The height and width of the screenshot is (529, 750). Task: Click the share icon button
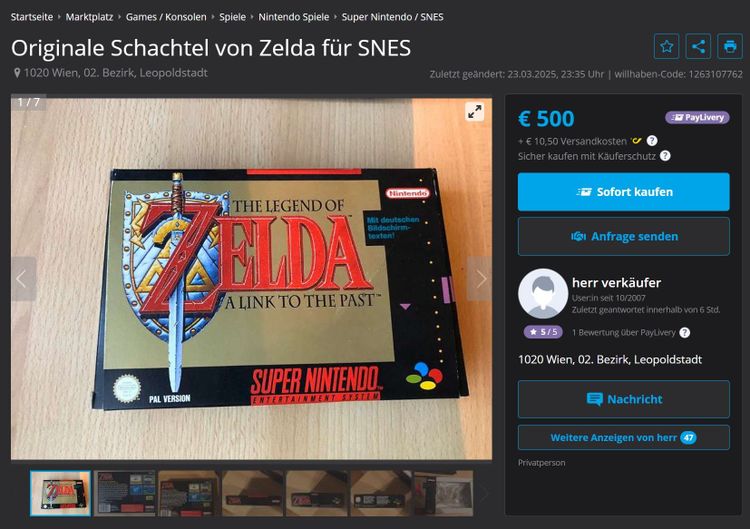(698, 46)
